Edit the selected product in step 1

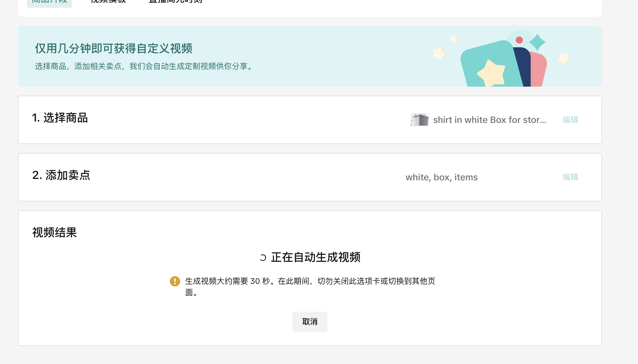pyautogui.click(x=570, y=120)
